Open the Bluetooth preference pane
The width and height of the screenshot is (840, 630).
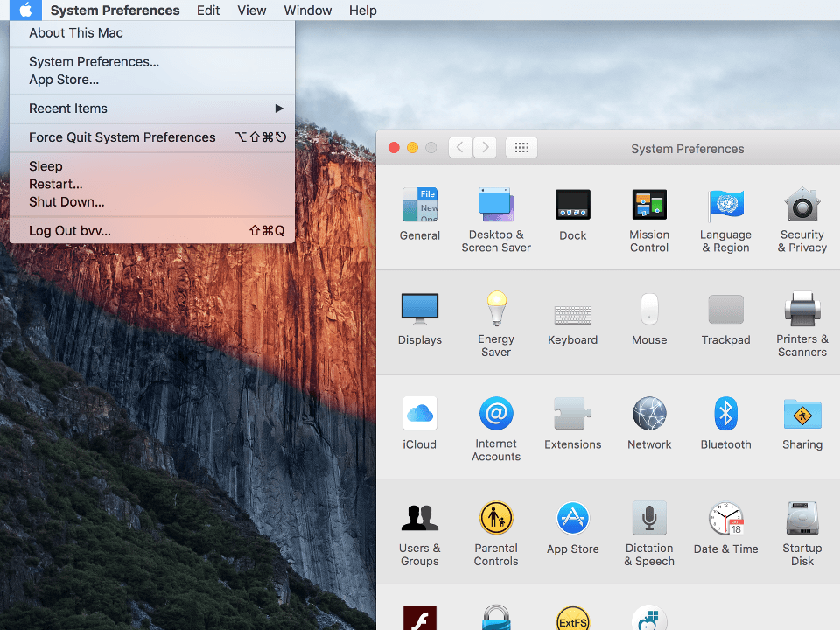[725, 420]
